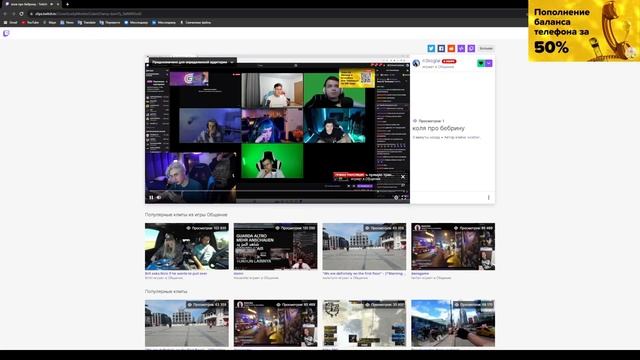
Task: Close the live stream overlay with X
Action: pos(403,177)
